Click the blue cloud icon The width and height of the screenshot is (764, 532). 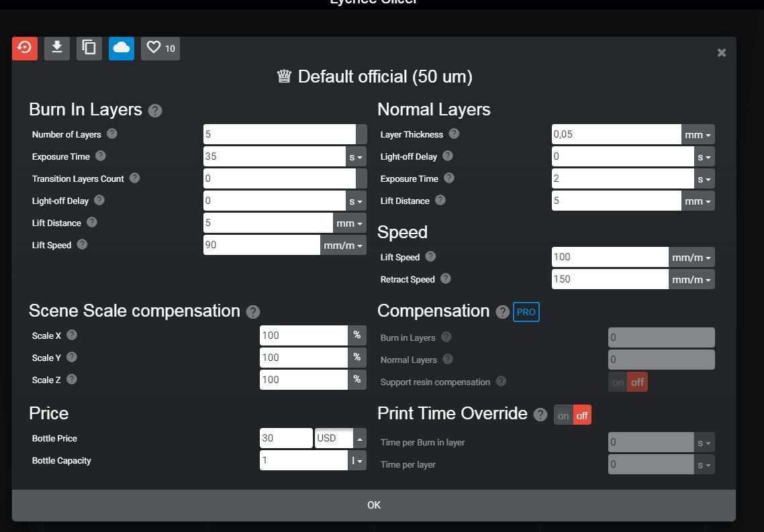coord(122,48)
